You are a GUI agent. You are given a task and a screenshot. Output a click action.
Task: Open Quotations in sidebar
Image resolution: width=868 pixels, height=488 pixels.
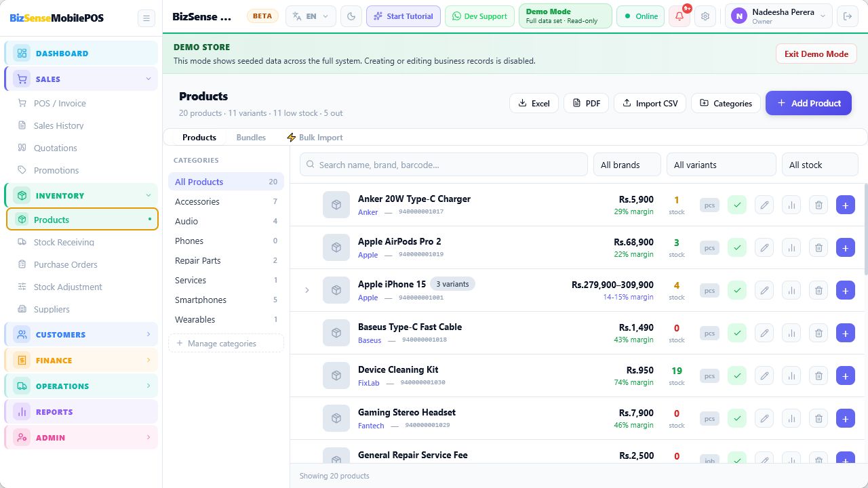point(81,148)
